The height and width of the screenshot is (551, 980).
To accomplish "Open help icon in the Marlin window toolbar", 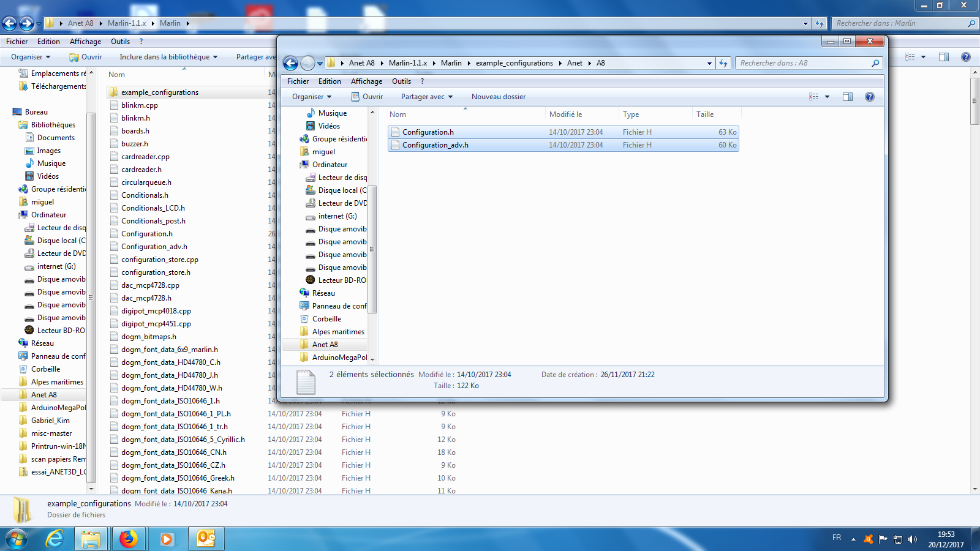I will tap(966, 57).
